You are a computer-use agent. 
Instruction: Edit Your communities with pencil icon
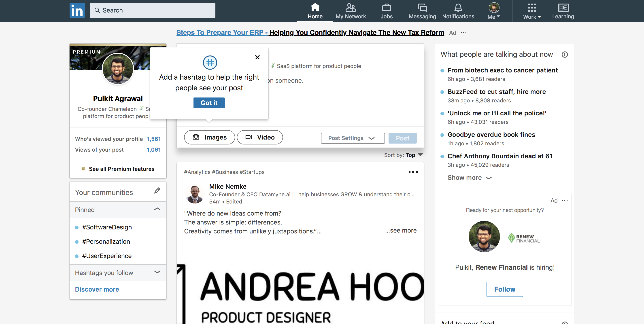157,191
